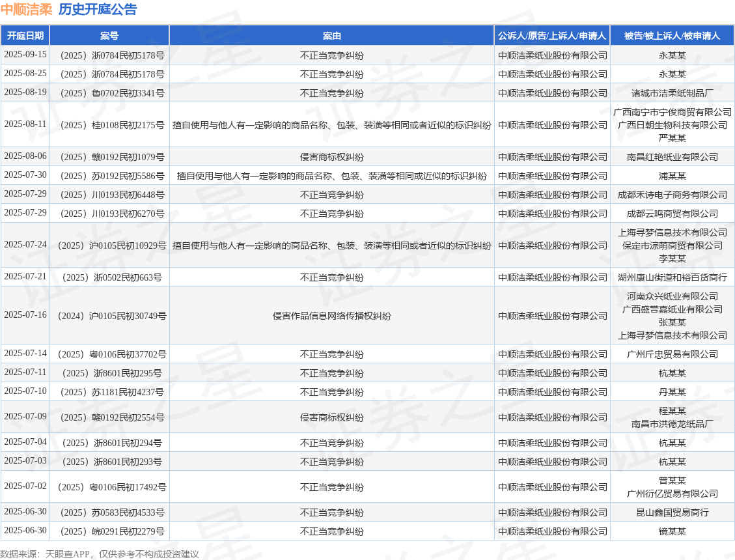Click defendant 成都禾诗电子商务有限公司
Image resolution: width=735 pixels, height=560 pixels.
click(673, 195)
